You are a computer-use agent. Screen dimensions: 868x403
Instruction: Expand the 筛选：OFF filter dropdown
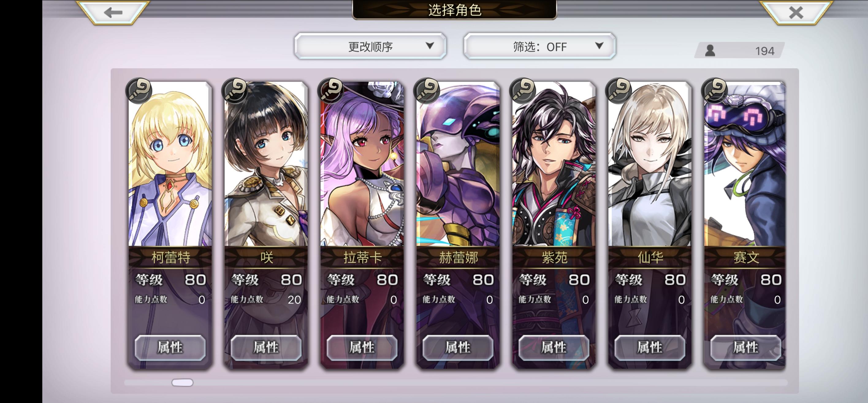(539, 46)
